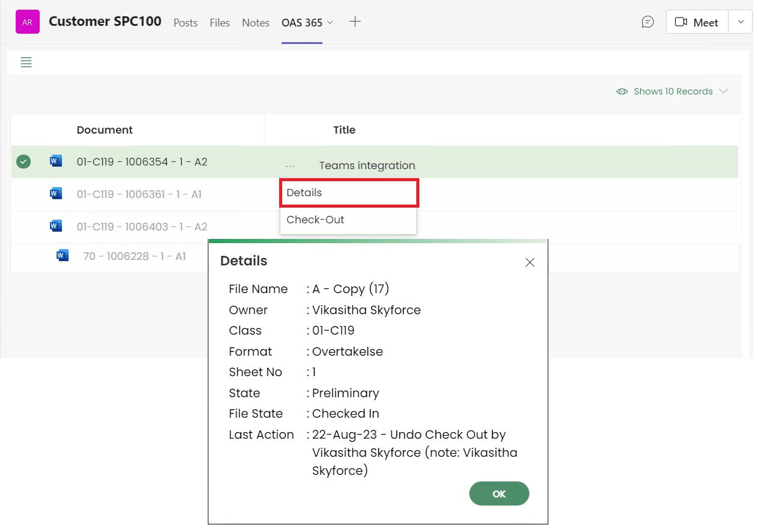The image size is (758, 532).
Task: Start a meeting with Meet button
Action: pyautogui.click(x=697, y=22)
